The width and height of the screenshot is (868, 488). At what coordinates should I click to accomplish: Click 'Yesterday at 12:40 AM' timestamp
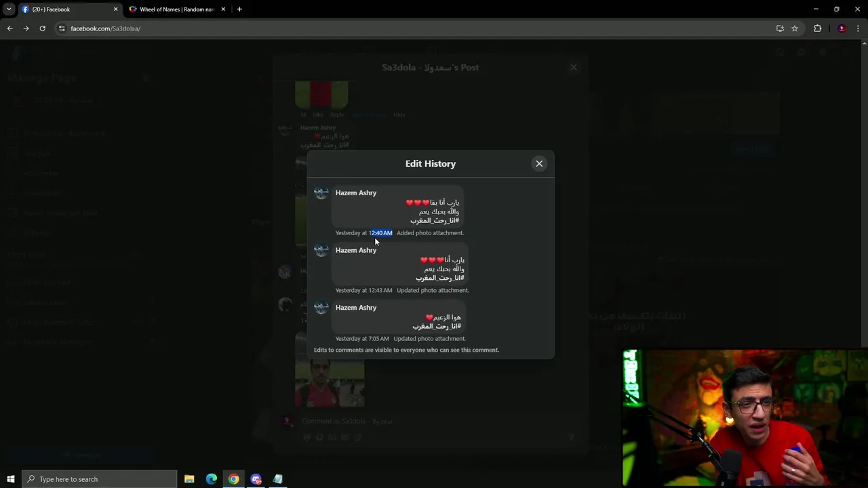coord(364,233)
